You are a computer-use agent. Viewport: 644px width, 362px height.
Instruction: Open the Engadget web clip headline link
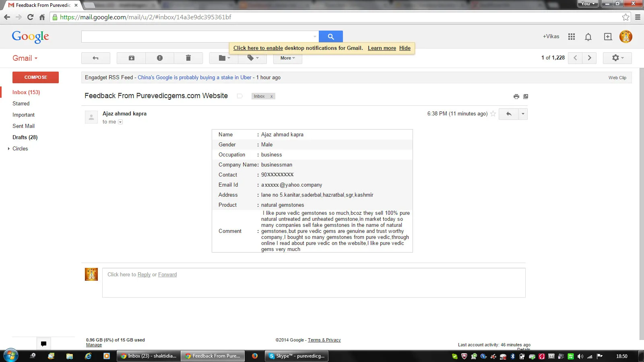point(194,77)
